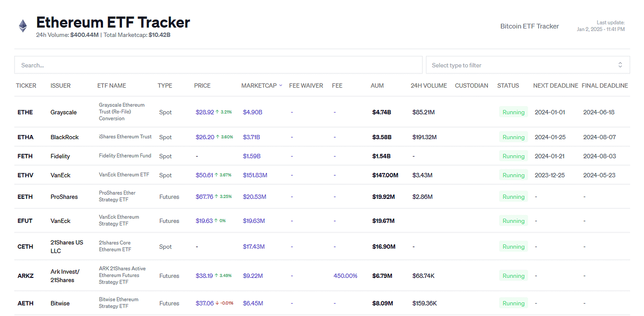
Task: Click the Running status badge for ETHE
Action: click(x=513, y=112)
